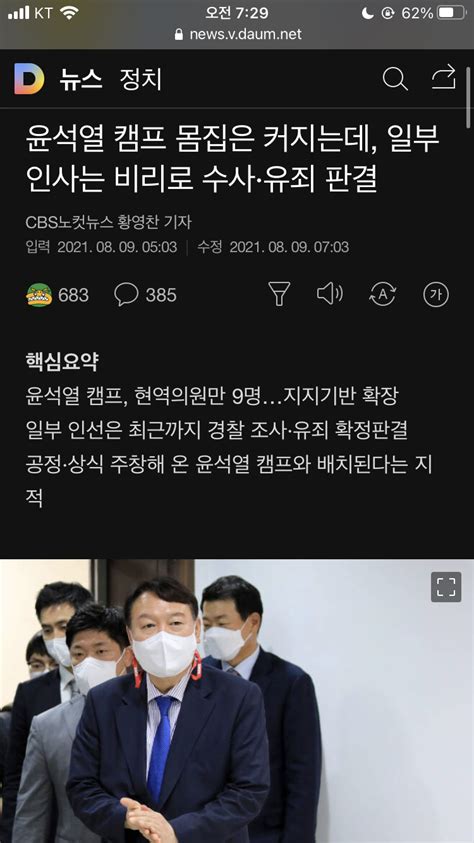Expand the photo to fullscreen
Image resolution: width=474 pixels, height=843 pixels.
(x=446, y=587)
